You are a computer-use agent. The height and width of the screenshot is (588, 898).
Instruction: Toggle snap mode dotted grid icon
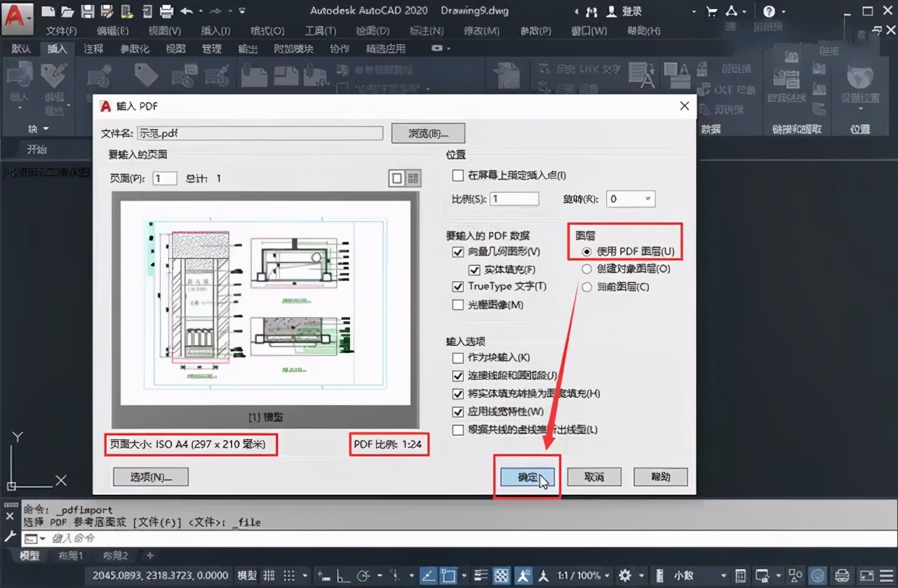point(289,575)
